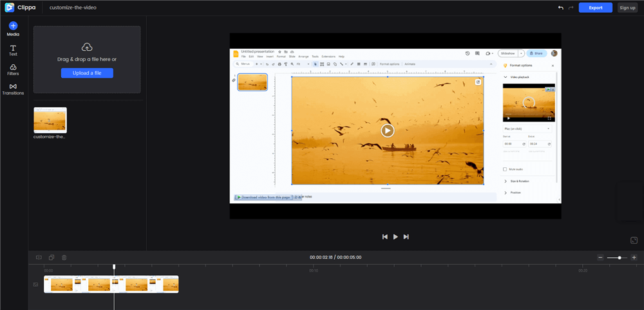Image resolution: width=644 pixels, height=310 pixels.
Task: Open the Text panel in sidebar
Action: [13, 50]
